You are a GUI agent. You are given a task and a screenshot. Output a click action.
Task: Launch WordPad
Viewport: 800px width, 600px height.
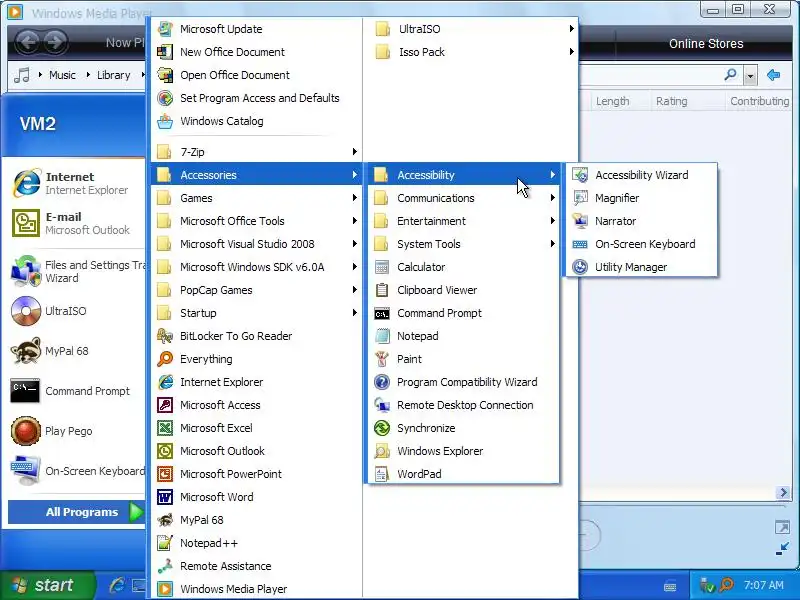463,473
